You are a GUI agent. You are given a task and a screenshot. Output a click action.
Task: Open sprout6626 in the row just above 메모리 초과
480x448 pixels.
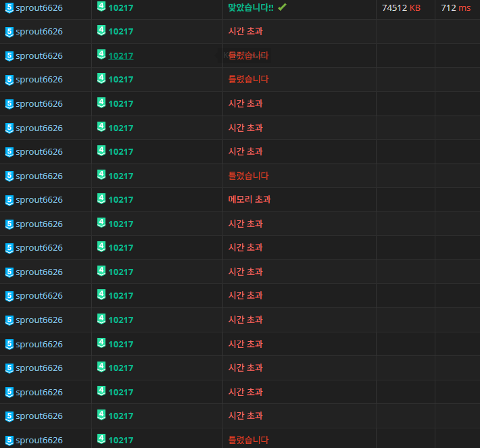point(39,176)
